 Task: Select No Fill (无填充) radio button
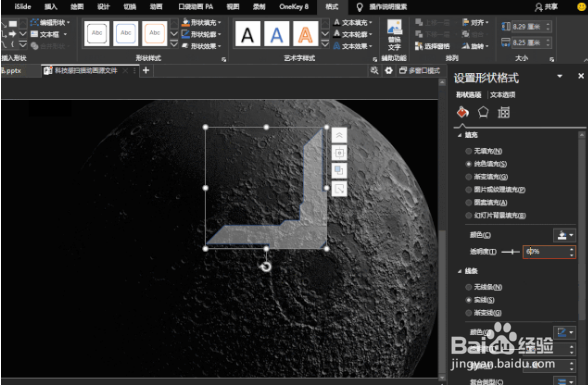468,151
